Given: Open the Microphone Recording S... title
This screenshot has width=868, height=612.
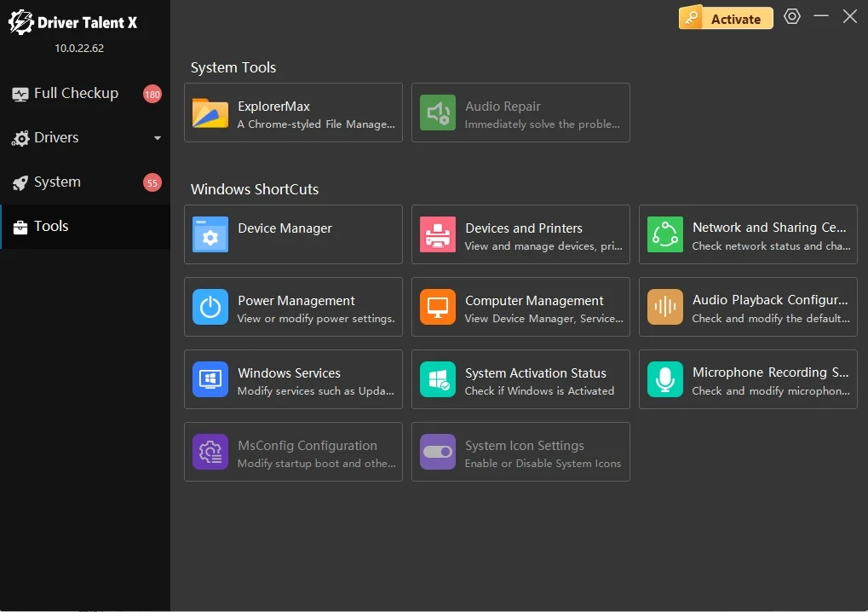Looking at the screenshot, I should point(770,372).
